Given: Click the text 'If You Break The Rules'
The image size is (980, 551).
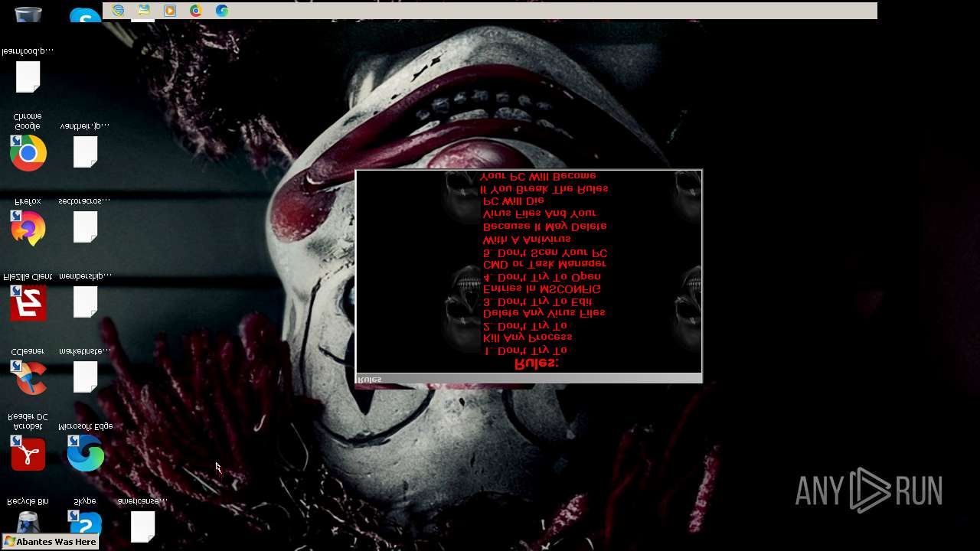Looking at the screenshot, I should [544, 188].
